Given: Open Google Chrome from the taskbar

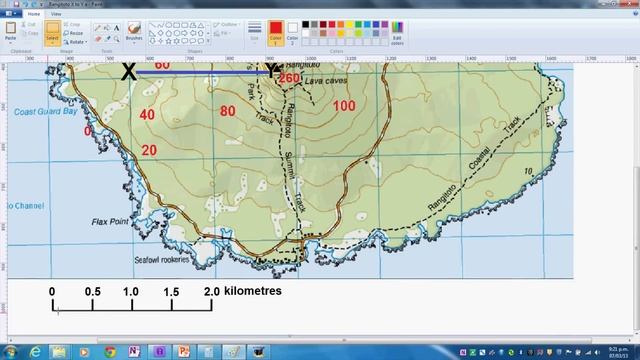Looking at the screenshot, I should [110, 352].
